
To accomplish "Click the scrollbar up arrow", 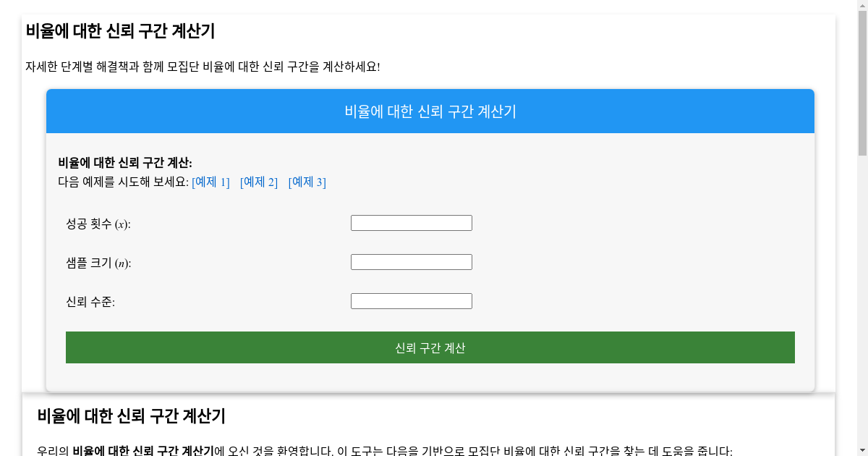I will point(862,5).
